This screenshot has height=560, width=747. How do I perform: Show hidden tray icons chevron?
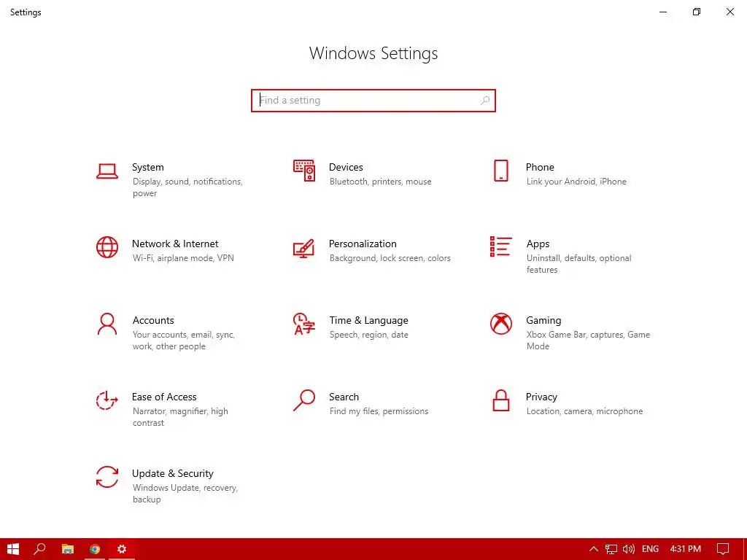tap(594, 549)
